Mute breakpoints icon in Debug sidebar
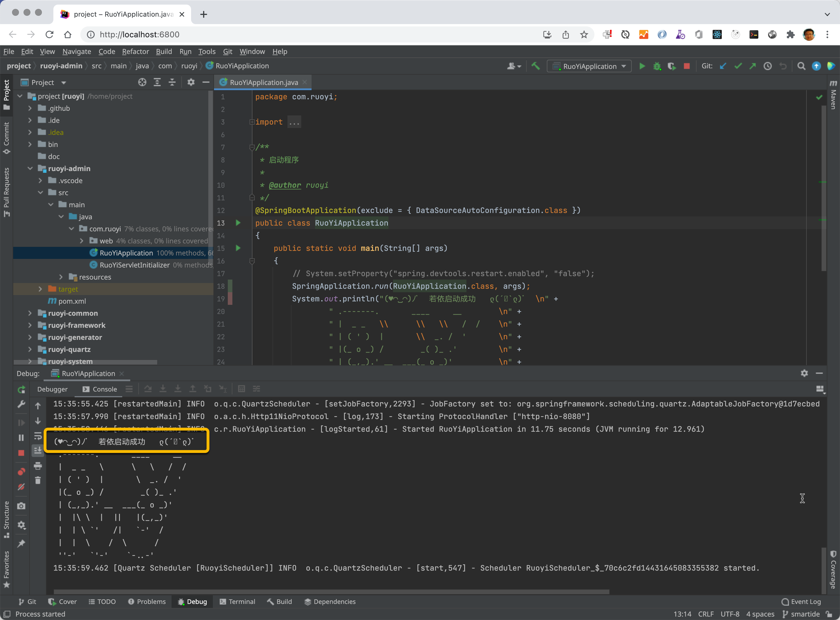The height and width of the screenshot is (620, 840). (22, 487)
